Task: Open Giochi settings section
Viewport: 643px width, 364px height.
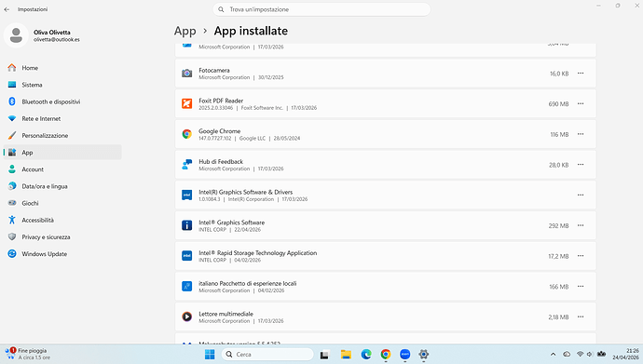Action: tap(62, 203)
